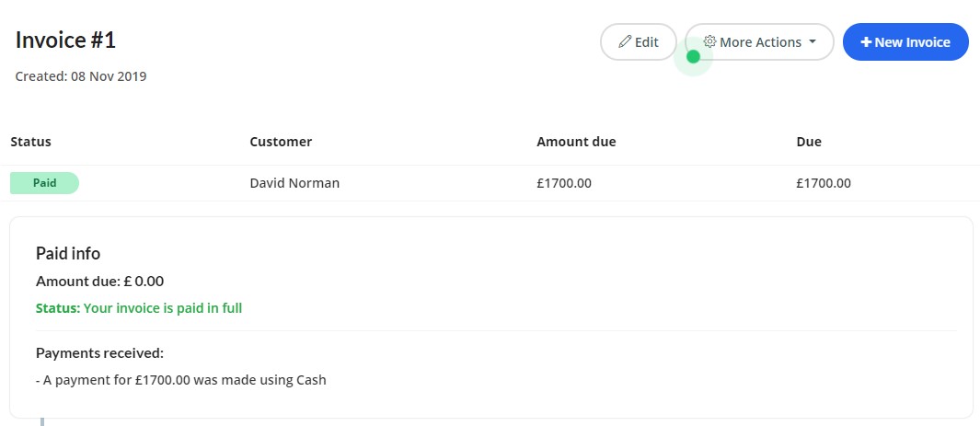The height and width of the screenshot is (426, 980).
Task: Click the pencil icon on Edit
Action: (625, 42)
